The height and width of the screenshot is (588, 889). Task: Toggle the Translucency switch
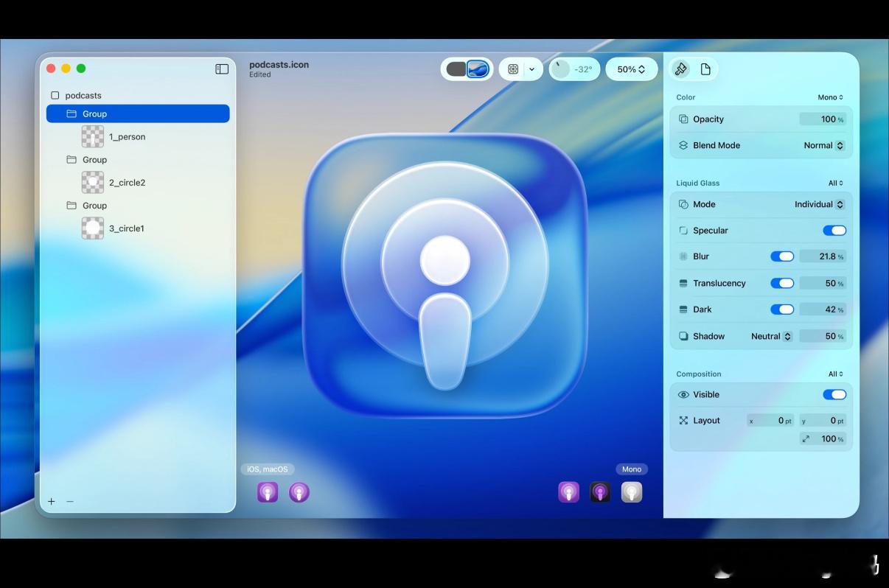pyautogui.click(x=781, y=283)
